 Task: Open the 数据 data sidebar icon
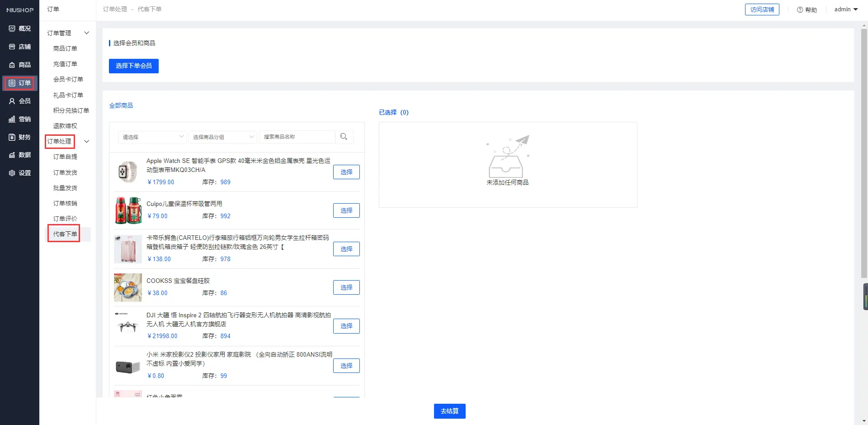tap(12, 155)
